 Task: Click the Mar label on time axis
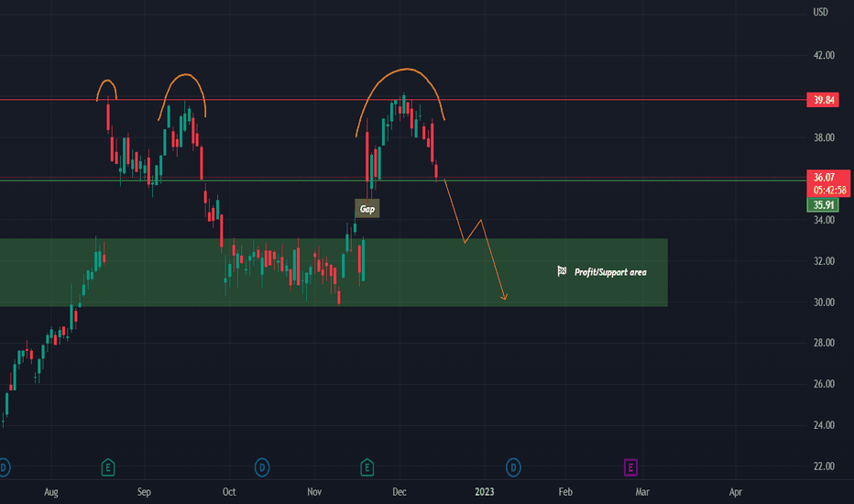(642, 492)
